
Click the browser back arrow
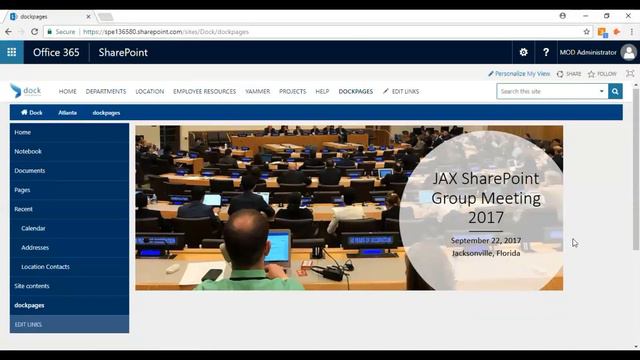9,31
